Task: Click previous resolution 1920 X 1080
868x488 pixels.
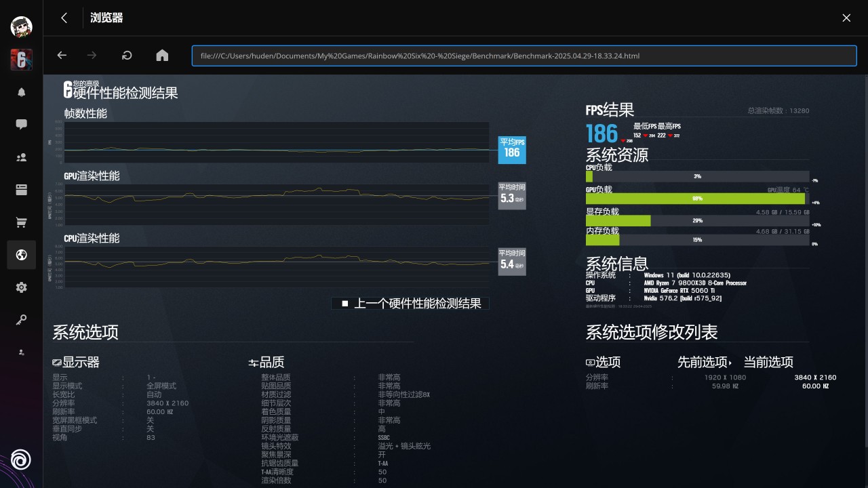Action: 725,378
